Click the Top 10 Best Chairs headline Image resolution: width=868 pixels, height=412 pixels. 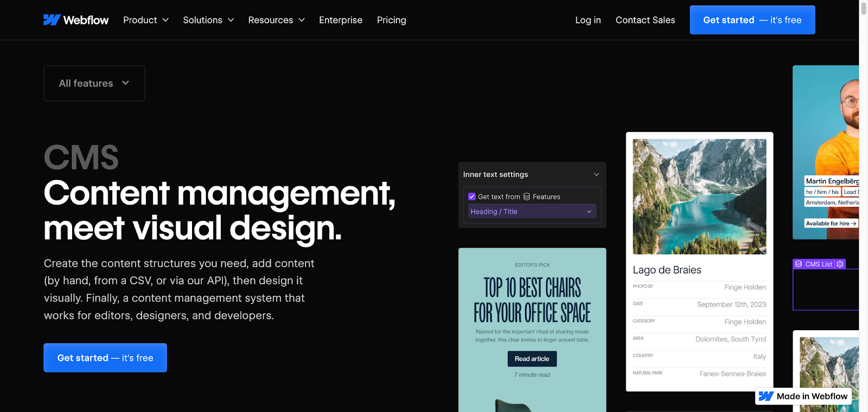pyautogui.click(x=532, y=300)
